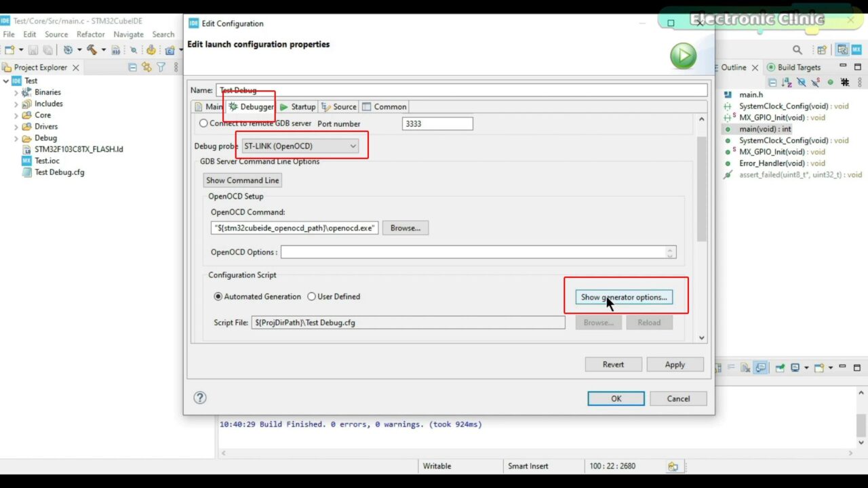Toggle Hide Fields in Outline toolbar

(802, 82)
